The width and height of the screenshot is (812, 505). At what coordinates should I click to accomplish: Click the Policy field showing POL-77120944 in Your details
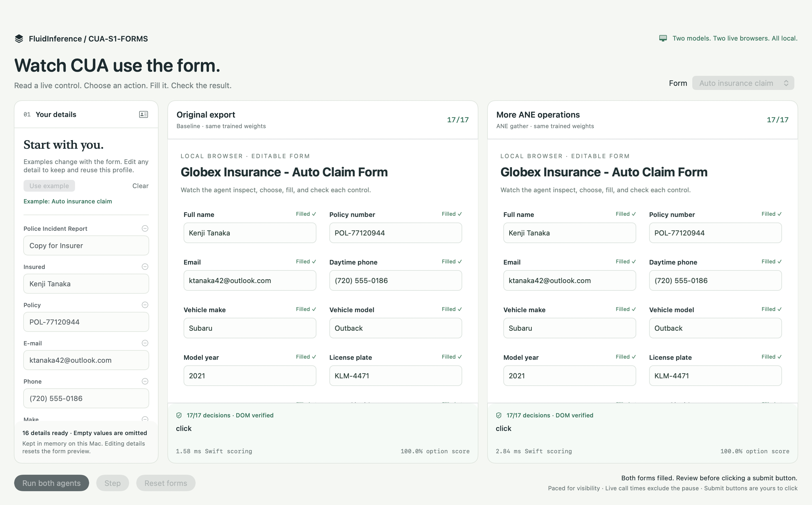pyautogui.click(x=86, y=322)
